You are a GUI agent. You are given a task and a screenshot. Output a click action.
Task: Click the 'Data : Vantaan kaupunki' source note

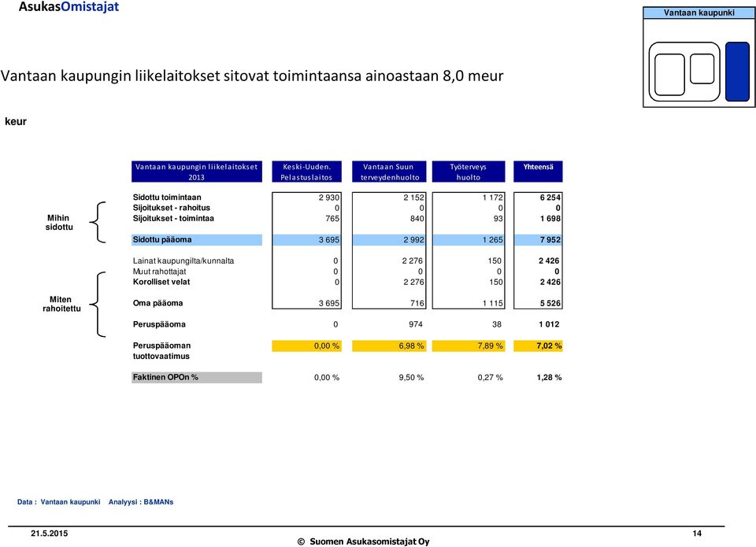pos(59,501)
